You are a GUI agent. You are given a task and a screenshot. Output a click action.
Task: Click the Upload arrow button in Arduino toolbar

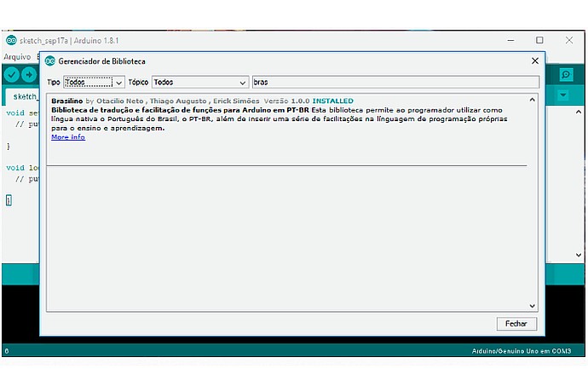click(29, 75)
